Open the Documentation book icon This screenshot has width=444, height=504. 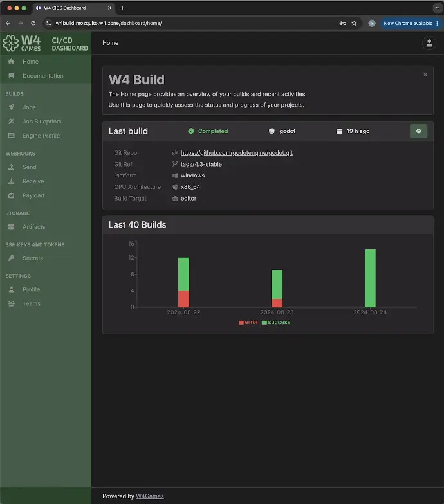(12, 76)
